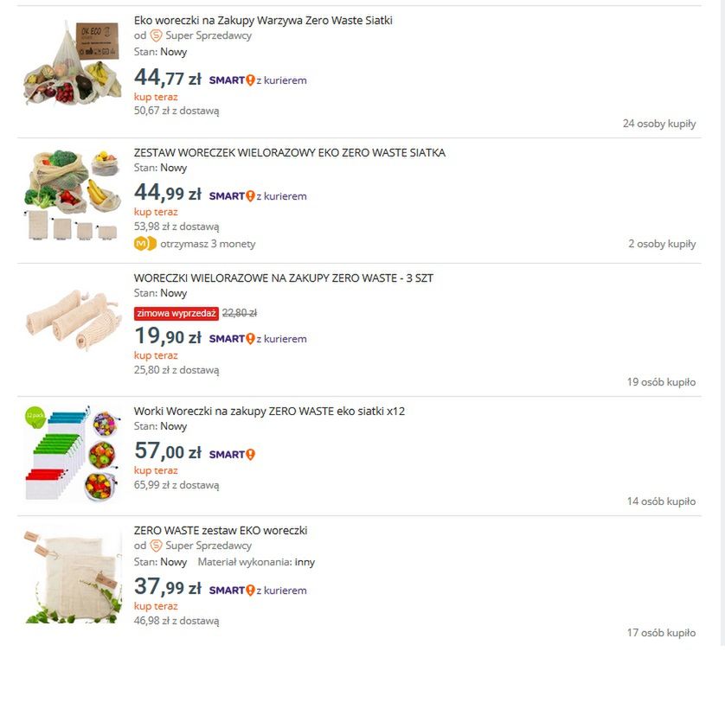The width and height of the screenshot is (725, 728).
Task: Open the first product thumbnail with mesh bags
Action: coord(73,62)
